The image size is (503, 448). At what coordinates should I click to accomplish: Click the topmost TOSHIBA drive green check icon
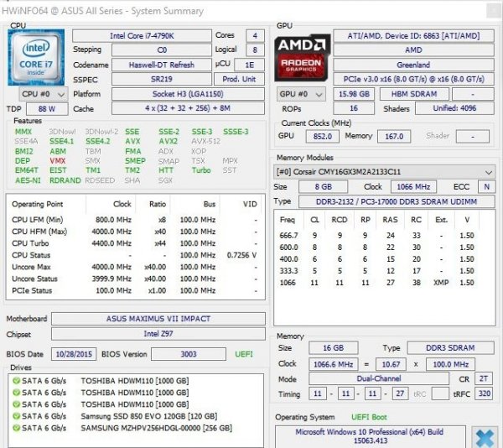[15, 378]
